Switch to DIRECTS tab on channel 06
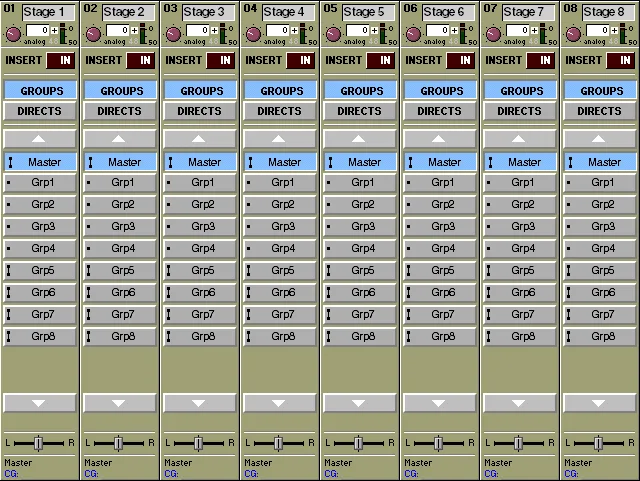 click(440, 111)
